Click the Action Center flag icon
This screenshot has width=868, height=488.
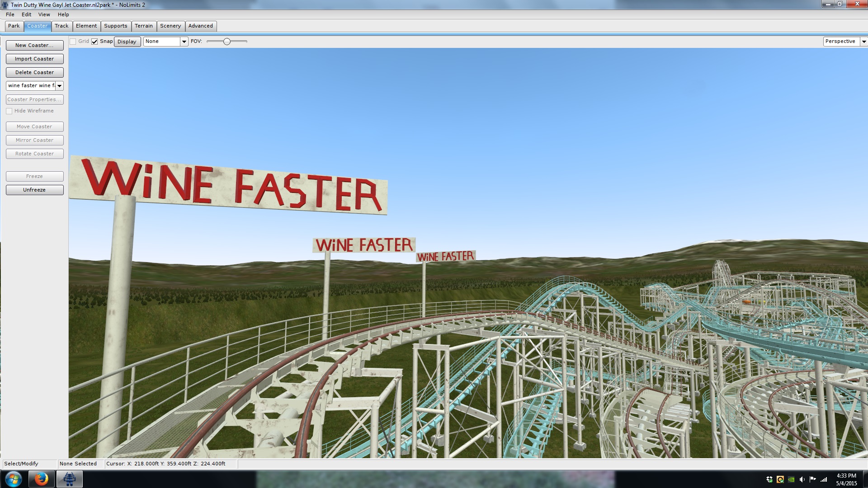pyautogui.click(x=813, y=479)
